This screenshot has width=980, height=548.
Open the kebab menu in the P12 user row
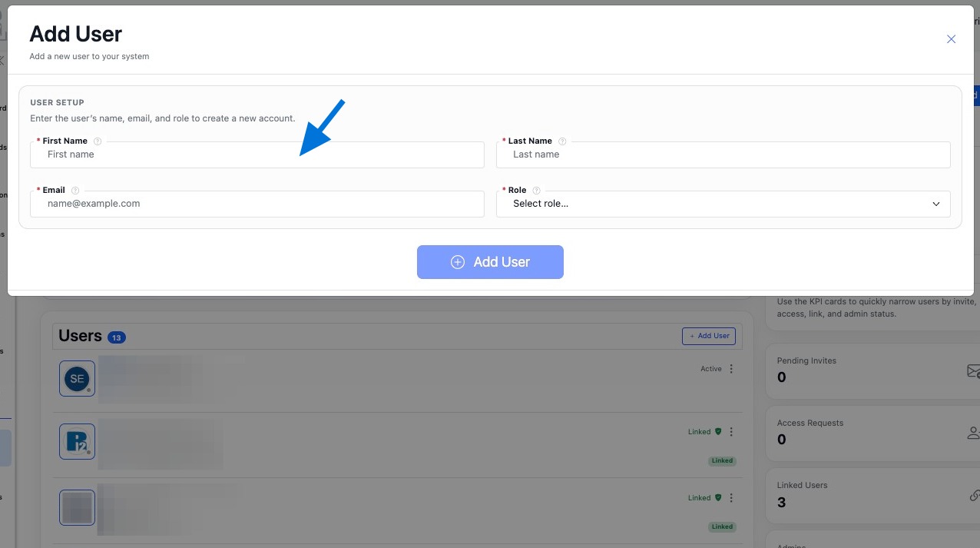(x=731, y=432)
